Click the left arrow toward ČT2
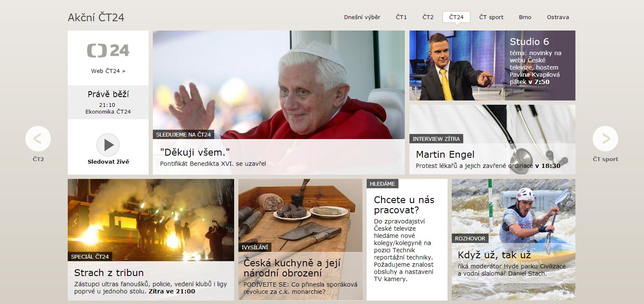 coord(38,139)
